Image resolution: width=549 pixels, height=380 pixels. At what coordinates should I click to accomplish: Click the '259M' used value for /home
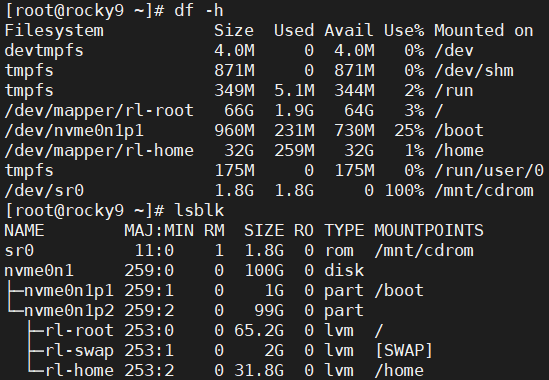click(x=294, y=151)
